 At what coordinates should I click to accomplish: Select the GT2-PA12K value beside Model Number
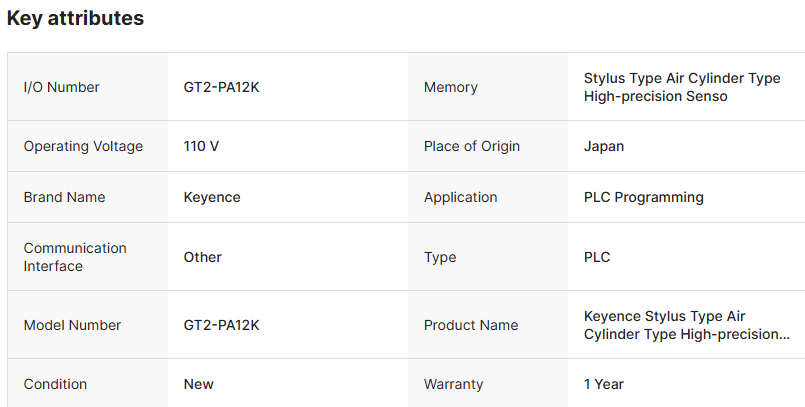point(222,325)
